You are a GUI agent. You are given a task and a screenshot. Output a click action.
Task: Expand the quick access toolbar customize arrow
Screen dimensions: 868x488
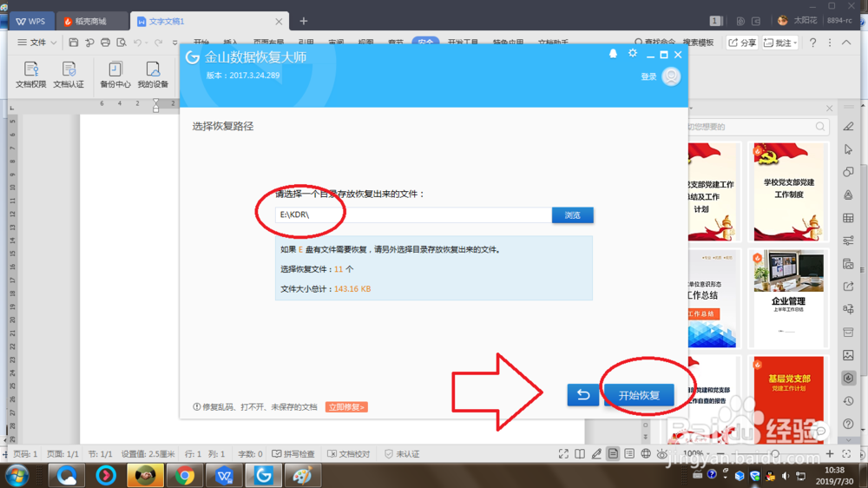(175, 43)
